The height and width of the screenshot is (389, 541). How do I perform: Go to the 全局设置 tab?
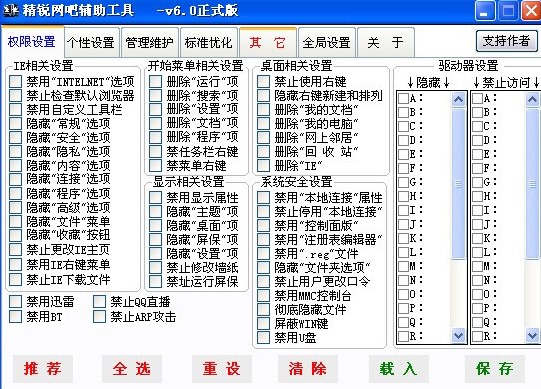326,43
